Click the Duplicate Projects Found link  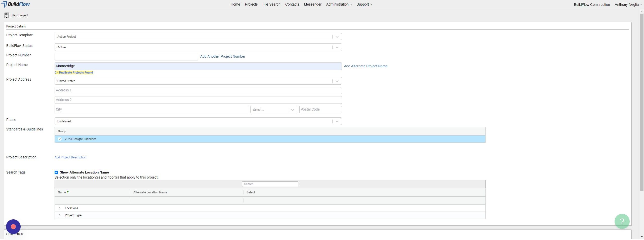[x=74, y=73]
